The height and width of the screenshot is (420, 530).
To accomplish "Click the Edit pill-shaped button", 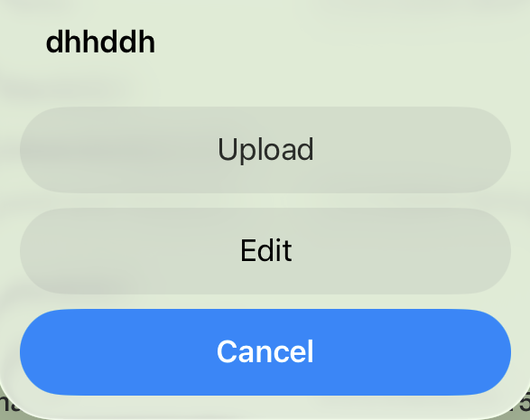I will 265,251.
